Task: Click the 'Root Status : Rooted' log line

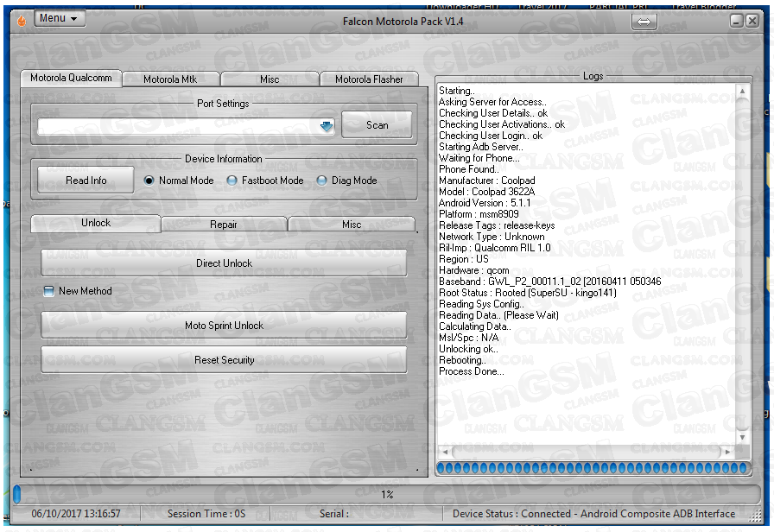Action: [528, 293]
